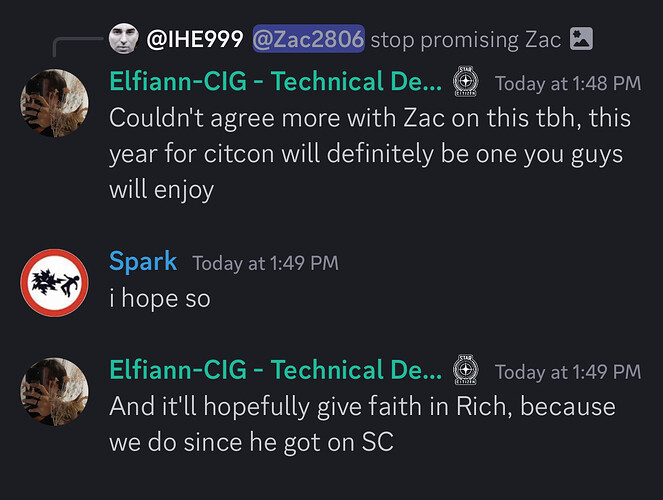
Task: Jump to the quoted "stop promising Zac" message
Action: [x=466, y=40]
